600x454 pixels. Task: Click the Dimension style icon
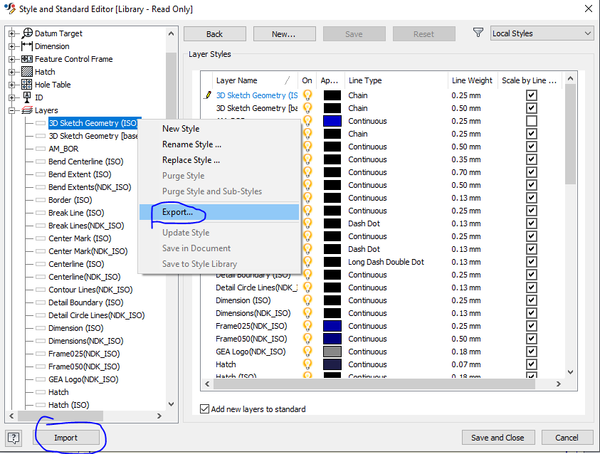(27, 46)
